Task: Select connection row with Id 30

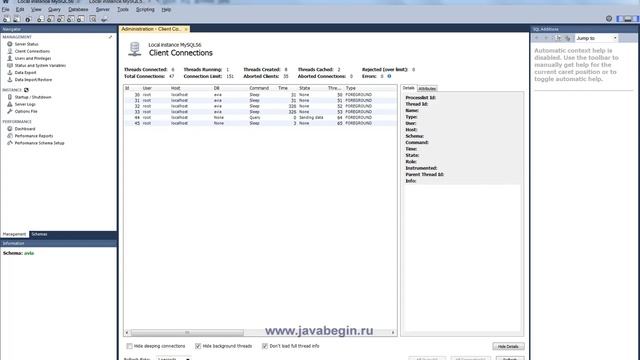Action: pyautogui.click(x=260, y=95)
